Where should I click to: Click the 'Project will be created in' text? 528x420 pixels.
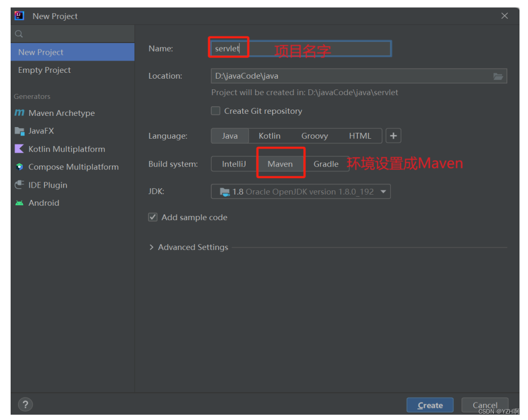pos(304,93)
